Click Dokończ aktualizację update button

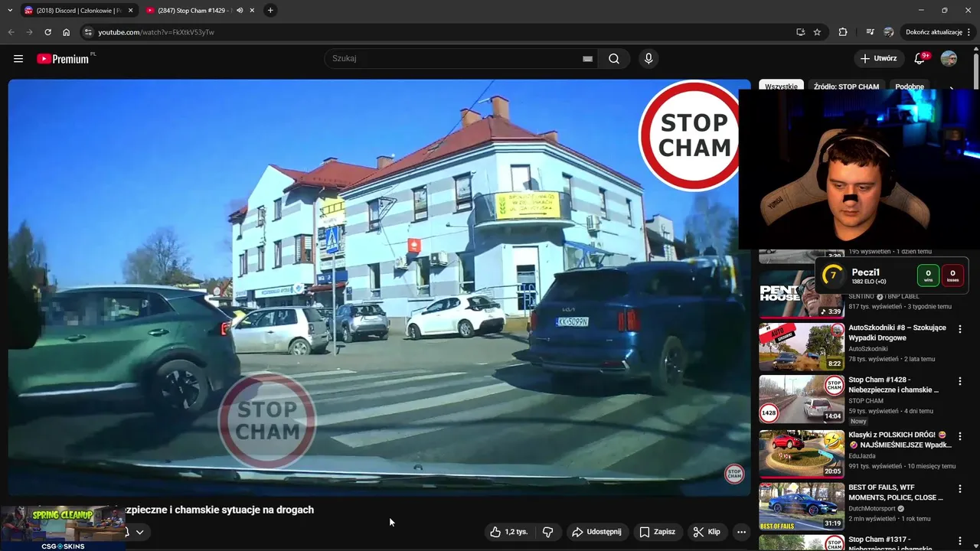point(933,32)
